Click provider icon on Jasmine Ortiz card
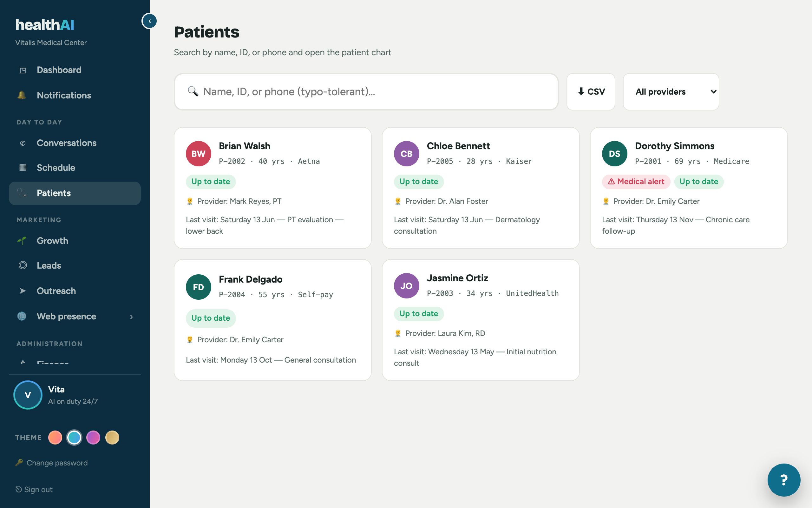The image size is (812, 508). (x=398, y=333)
